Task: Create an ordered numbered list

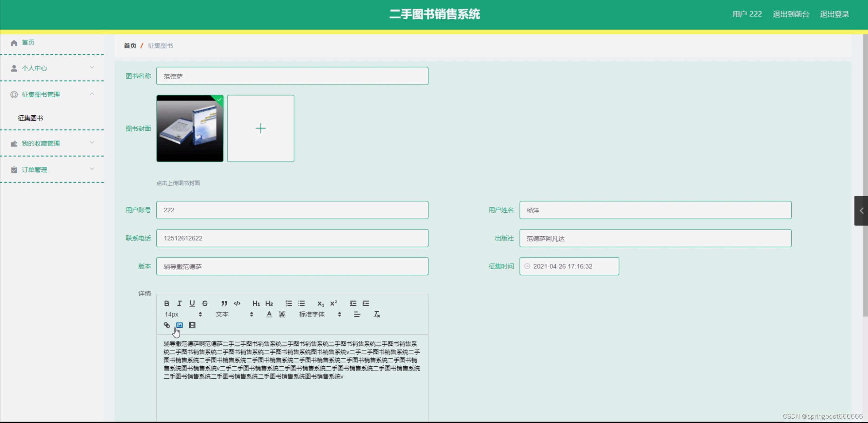Action: 288,303
